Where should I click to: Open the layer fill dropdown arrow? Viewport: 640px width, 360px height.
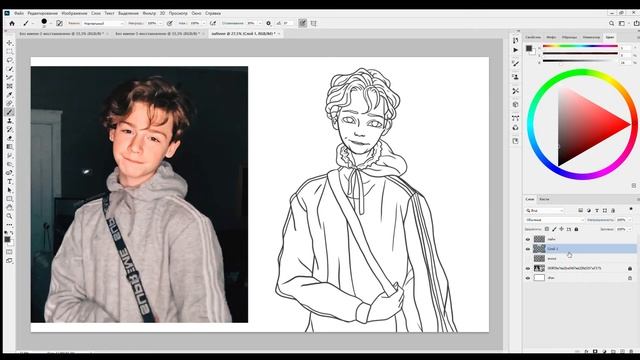click(x=630, y=229)
